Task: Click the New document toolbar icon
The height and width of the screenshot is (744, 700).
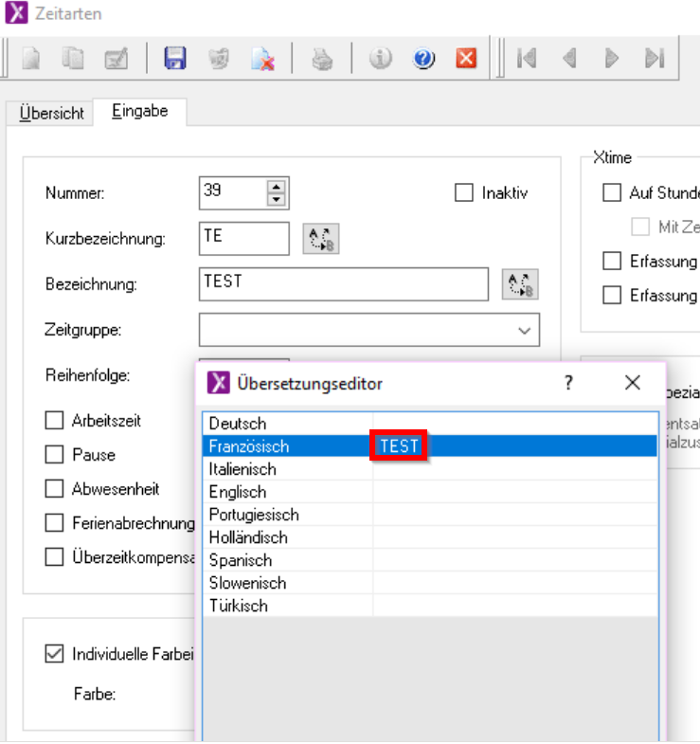Action: [x=32, y=59]
